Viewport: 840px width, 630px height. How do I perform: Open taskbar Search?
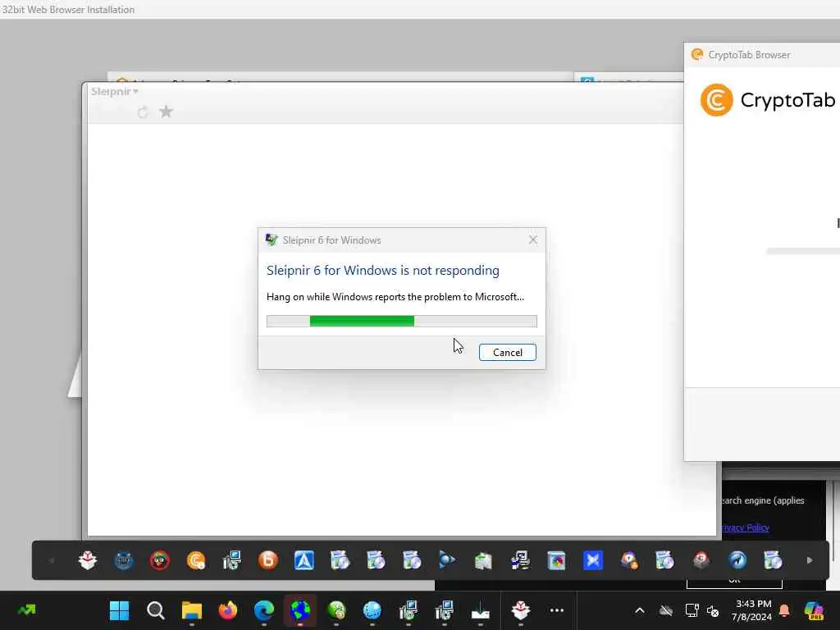point(155,610)
